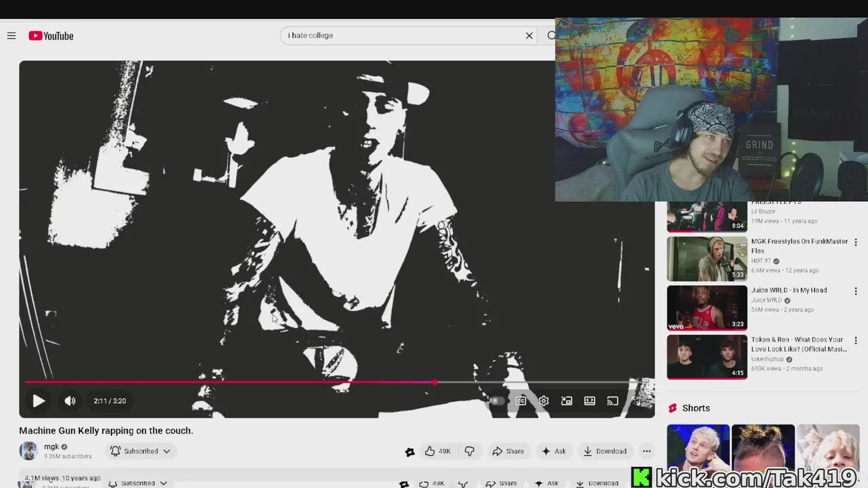Open MGK Freestyles On FunkMaster Flex thumbnail
Viewport: 868px width, 488px height.
pos(707,258)
